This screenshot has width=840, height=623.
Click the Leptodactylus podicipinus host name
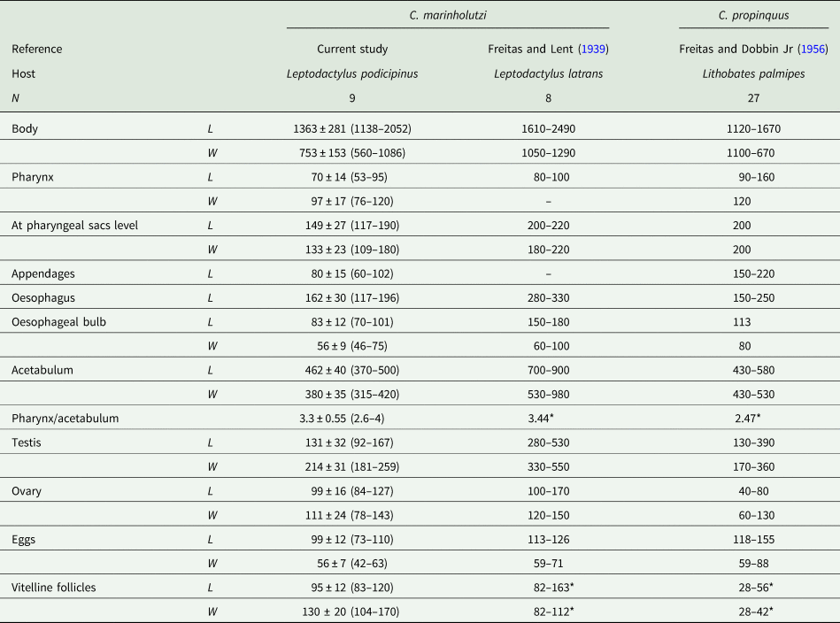352,74
